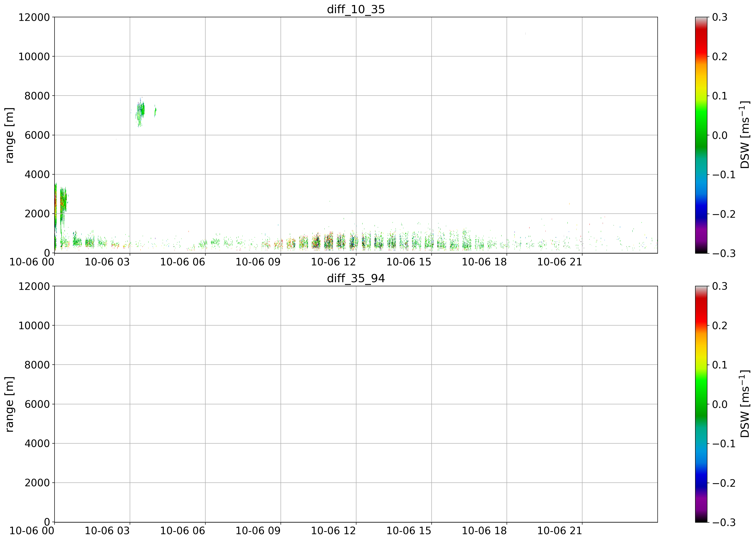This screenshot has height=541, width=756.
Task: Click the "4000" y-tick on diff_10_35 plot
Action: coord(37,175)
